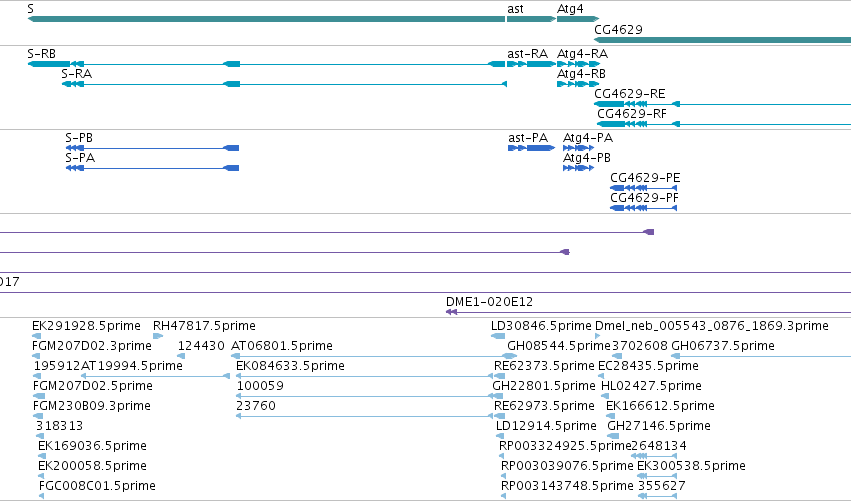Select the EK166612.5prime EST

pos(611,416)
